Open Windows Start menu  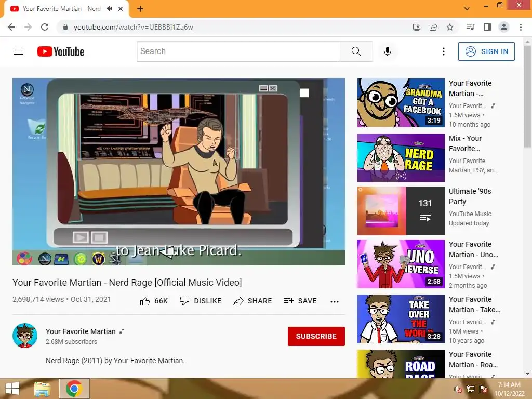tap(12, 389)
